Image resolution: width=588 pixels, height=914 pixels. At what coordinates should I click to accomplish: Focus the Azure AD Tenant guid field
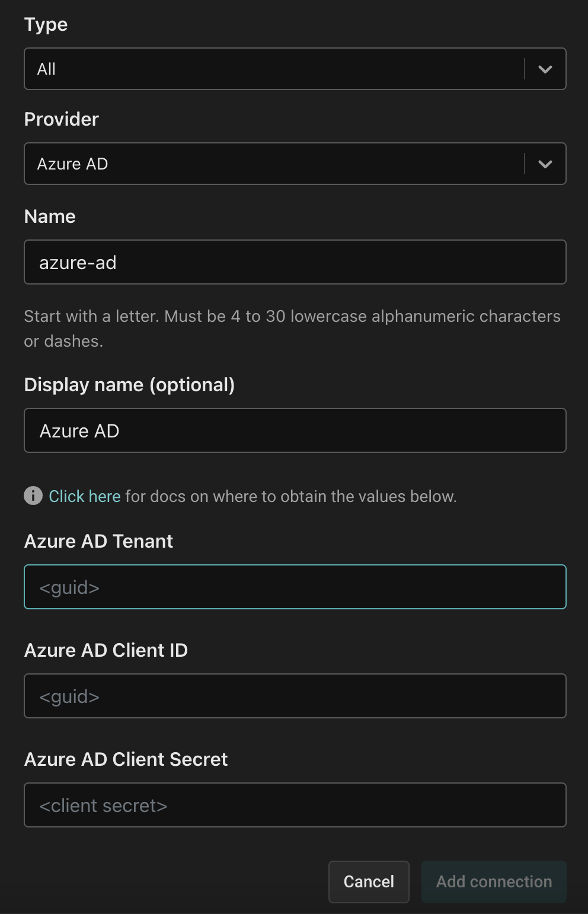(x=295, y=587)
